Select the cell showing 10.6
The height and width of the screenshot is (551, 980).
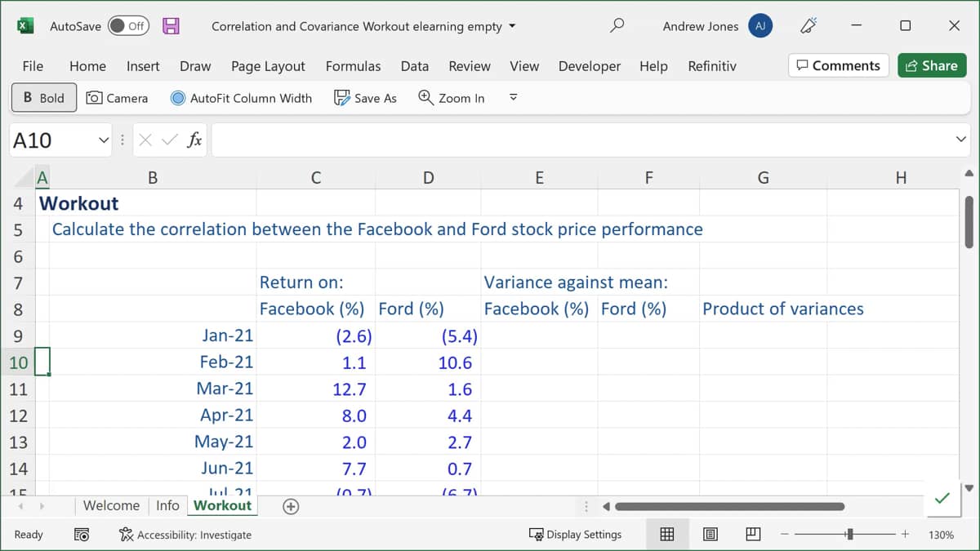[428, 362]
